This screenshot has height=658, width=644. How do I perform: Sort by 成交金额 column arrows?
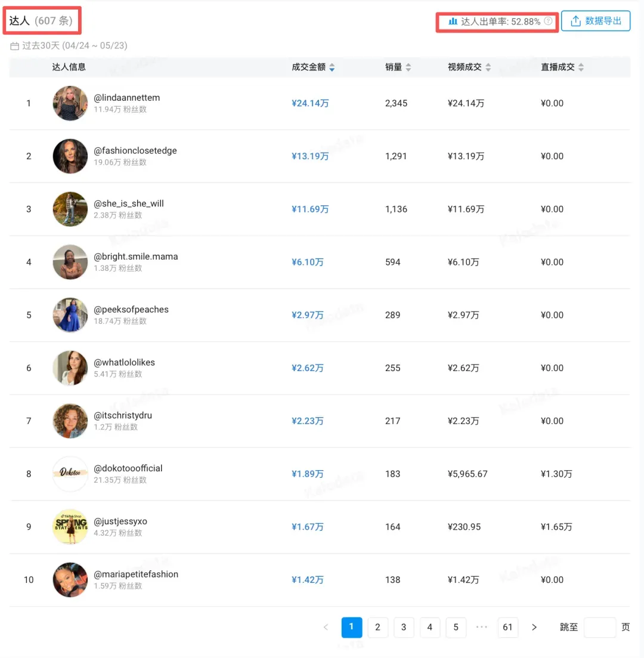(x=332, y=67)
